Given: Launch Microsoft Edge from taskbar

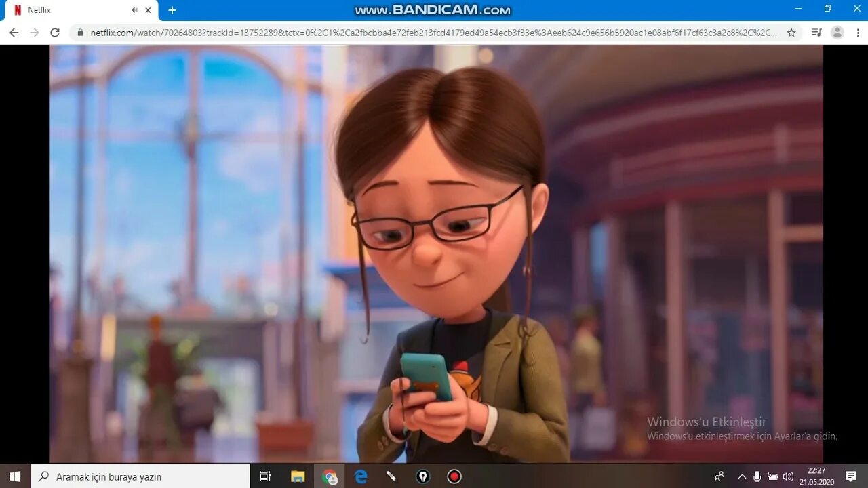Looking at the screenshot, I should pos(361,476).
